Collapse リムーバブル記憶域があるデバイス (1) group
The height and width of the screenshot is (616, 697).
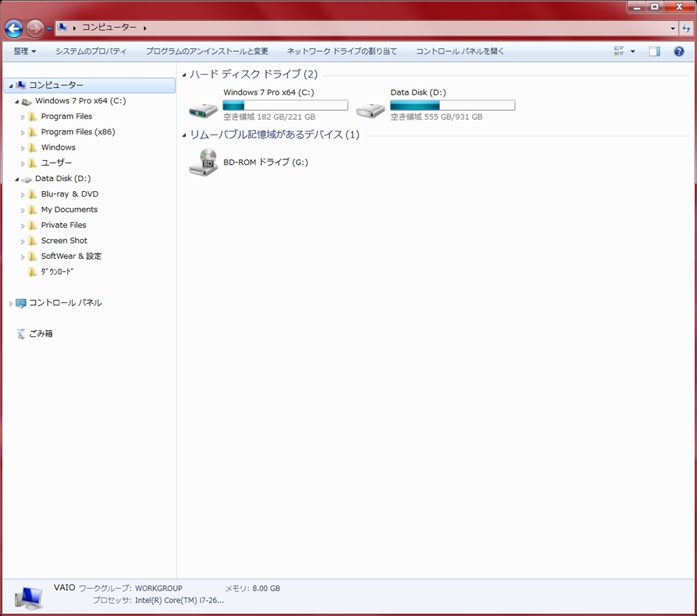tap(184, 135)
